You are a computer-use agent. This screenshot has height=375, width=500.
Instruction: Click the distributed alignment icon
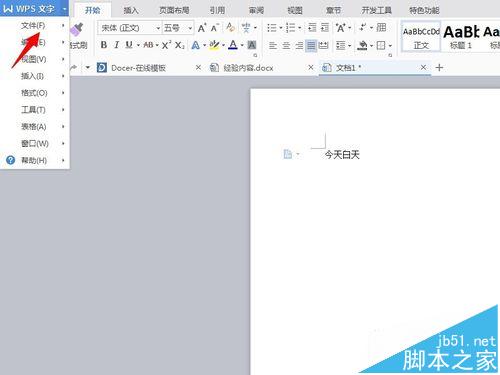[x=323, y=45]
